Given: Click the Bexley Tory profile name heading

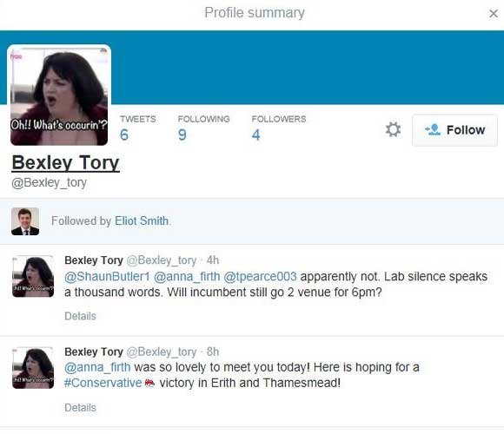Looking at the screenshot, I should (65, 162).
